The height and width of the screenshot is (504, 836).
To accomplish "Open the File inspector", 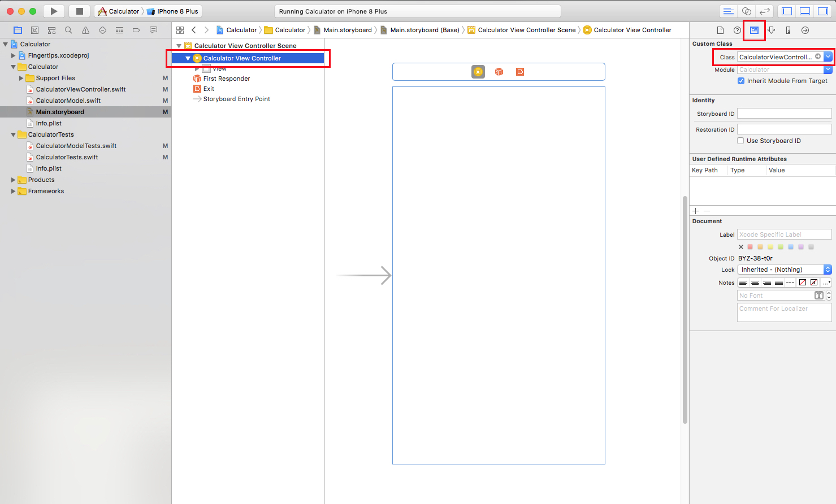I will (720, 30).
